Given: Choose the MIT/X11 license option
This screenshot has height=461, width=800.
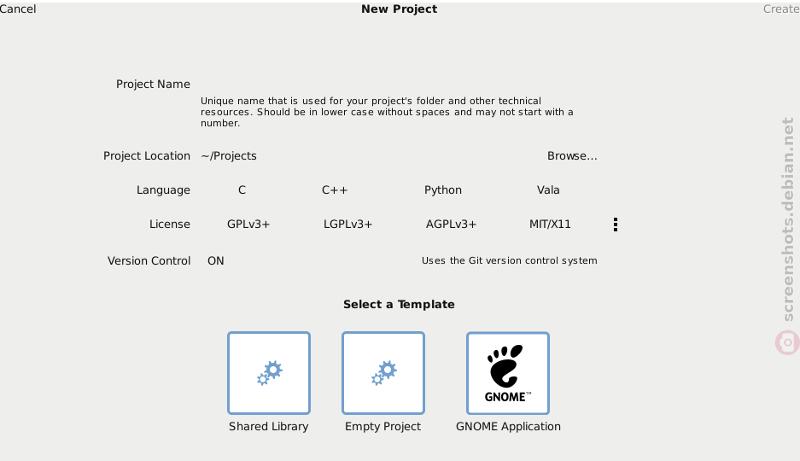Looking at the screenshot, I should (550, 224).
